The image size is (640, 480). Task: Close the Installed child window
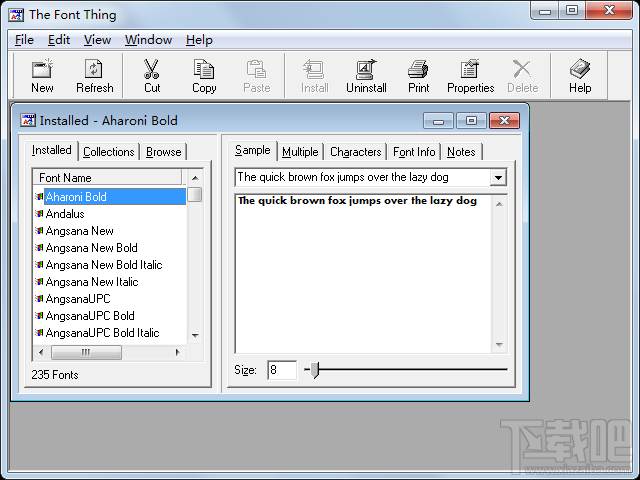(x=504, y=121)
